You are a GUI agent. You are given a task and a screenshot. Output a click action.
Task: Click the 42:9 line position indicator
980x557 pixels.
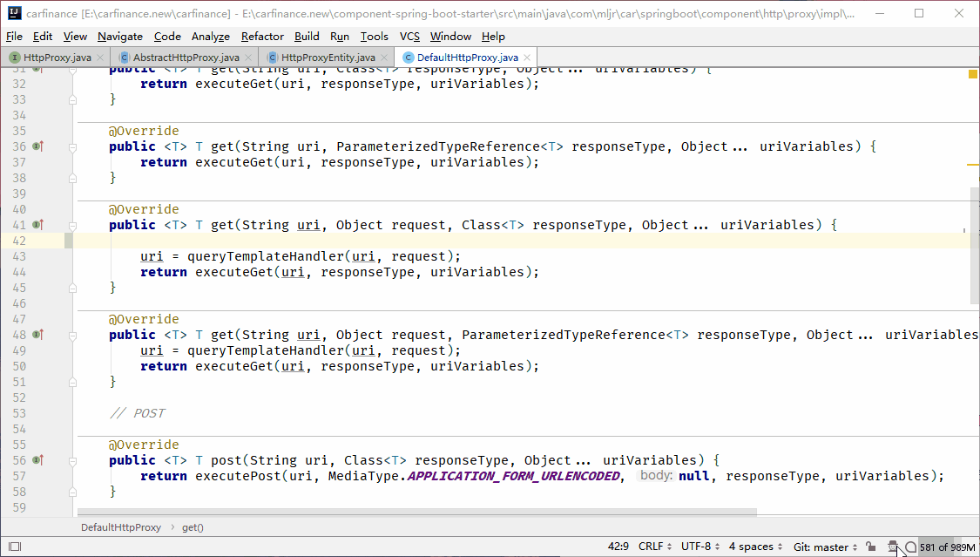pyautogui.click(x=618, y=547)
